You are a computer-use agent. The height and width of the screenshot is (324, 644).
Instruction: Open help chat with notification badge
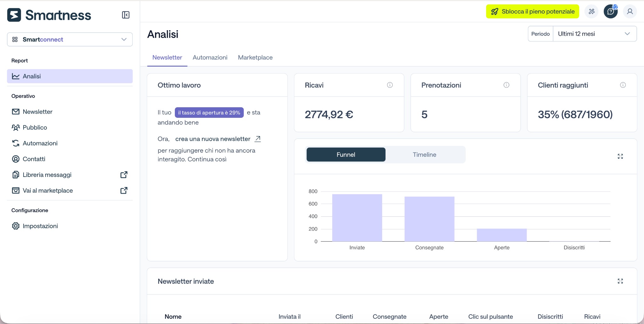(x=611, y=12)
